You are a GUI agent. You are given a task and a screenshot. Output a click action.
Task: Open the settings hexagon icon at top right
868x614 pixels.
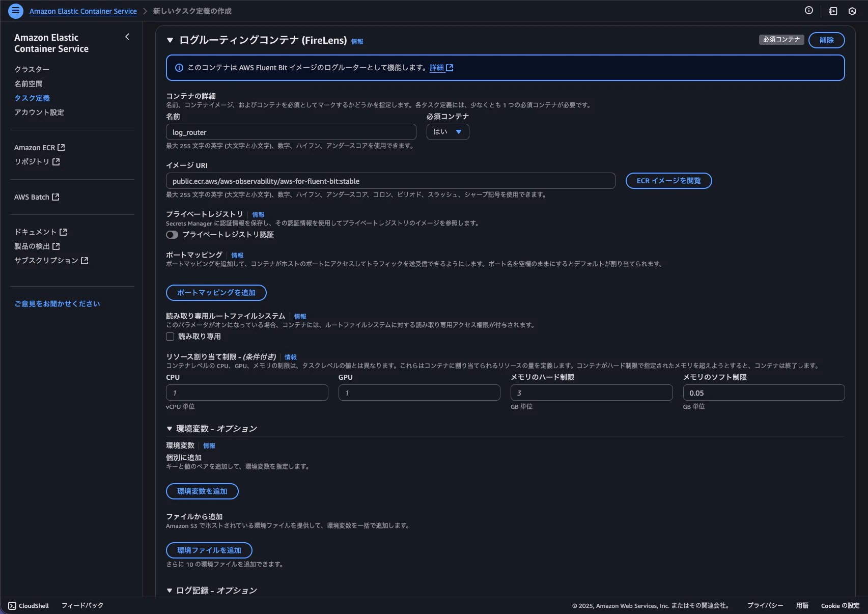point(852,11)
